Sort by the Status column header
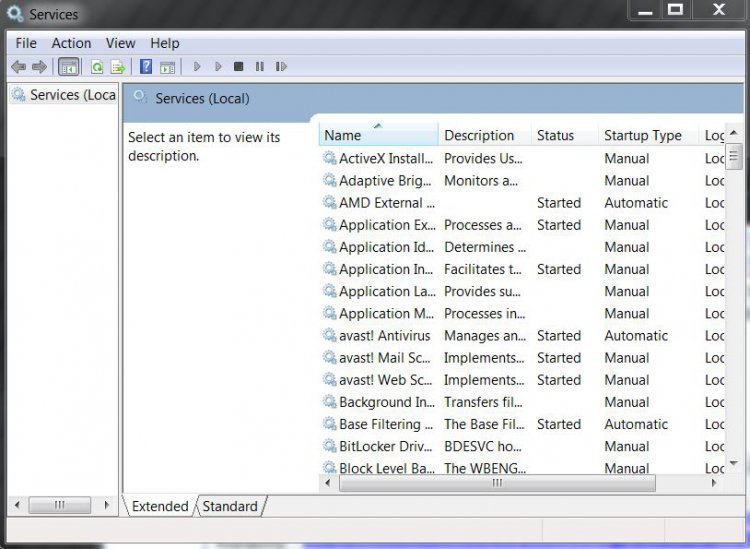The image size is (750, 549). [x=564, y=135]
